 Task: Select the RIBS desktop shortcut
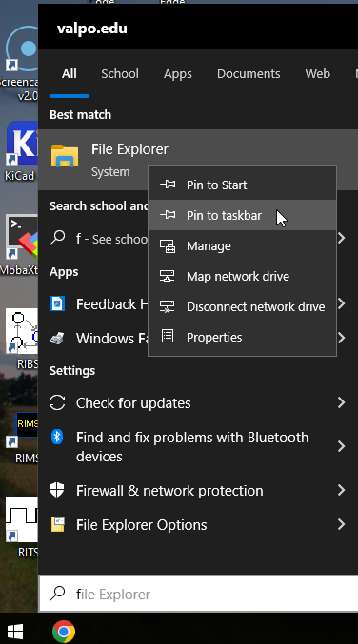point(21,340)
